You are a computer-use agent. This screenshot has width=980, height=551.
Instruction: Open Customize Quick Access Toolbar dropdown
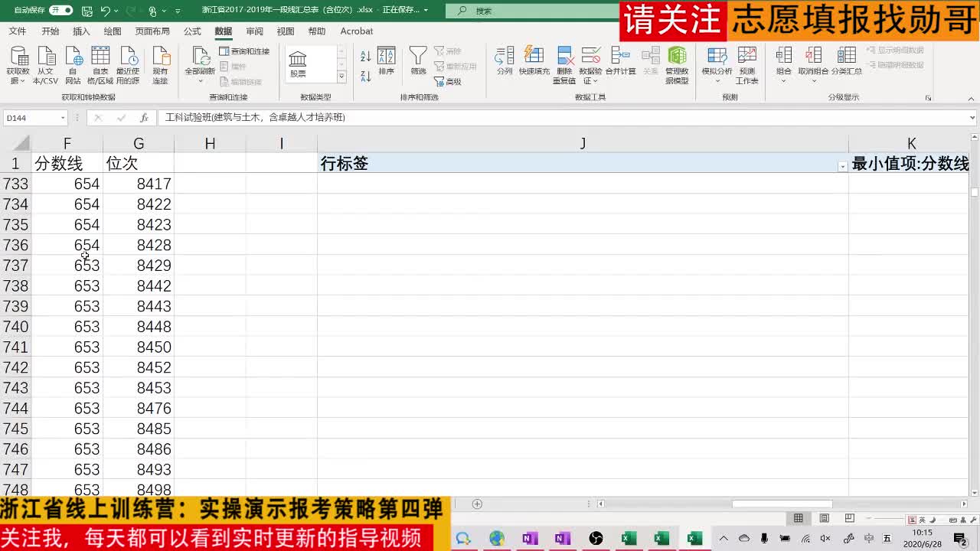(x=178, y=11)
